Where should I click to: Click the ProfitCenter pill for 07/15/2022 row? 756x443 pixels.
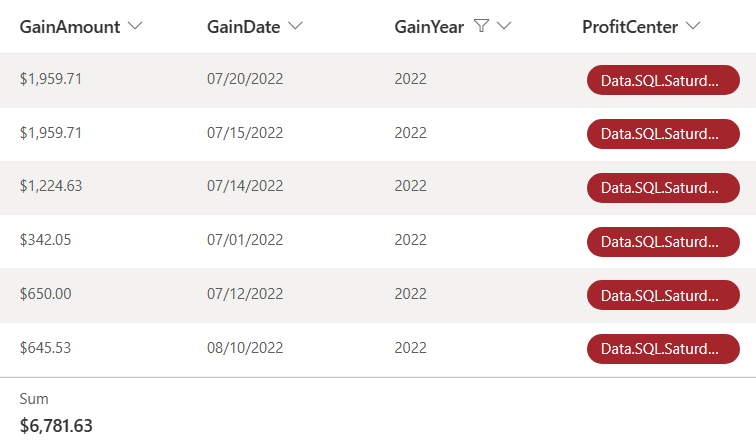(662, 133)
